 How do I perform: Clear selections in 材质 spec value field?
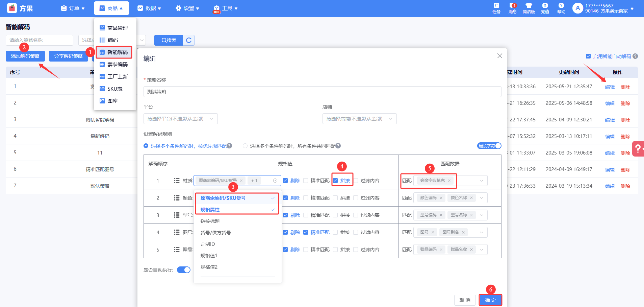pos(275,181)
